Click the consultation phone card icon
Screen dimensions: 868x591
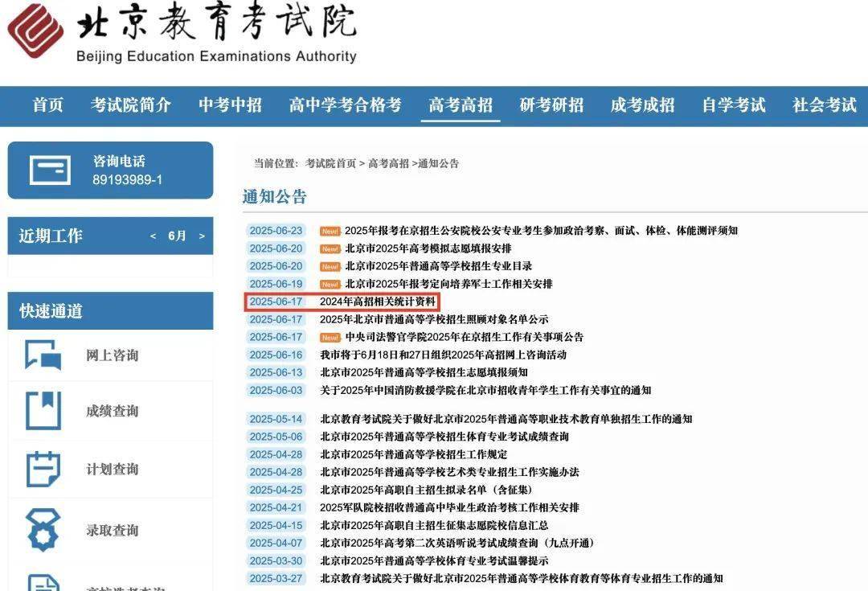click(50, 170)
